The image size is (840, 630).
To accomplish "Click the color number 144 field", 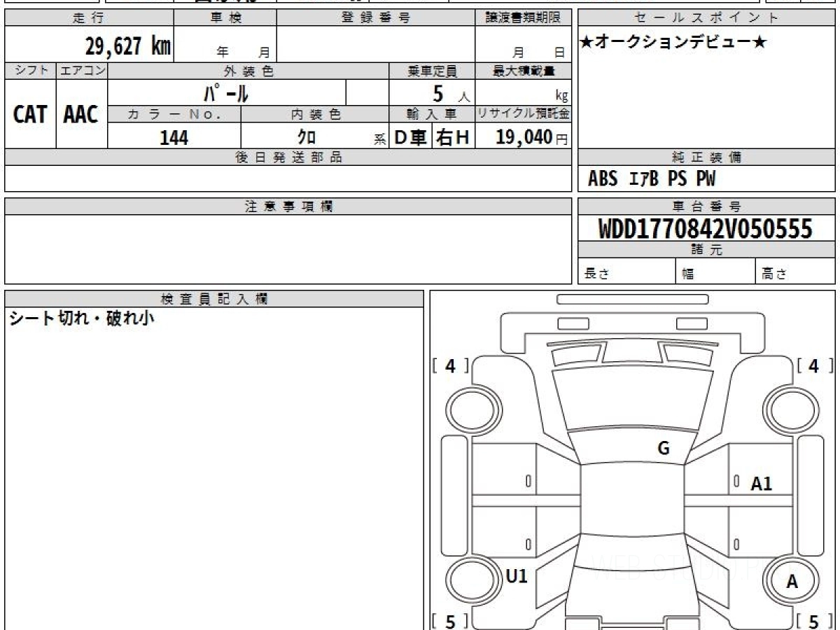I will pos(174,138).
